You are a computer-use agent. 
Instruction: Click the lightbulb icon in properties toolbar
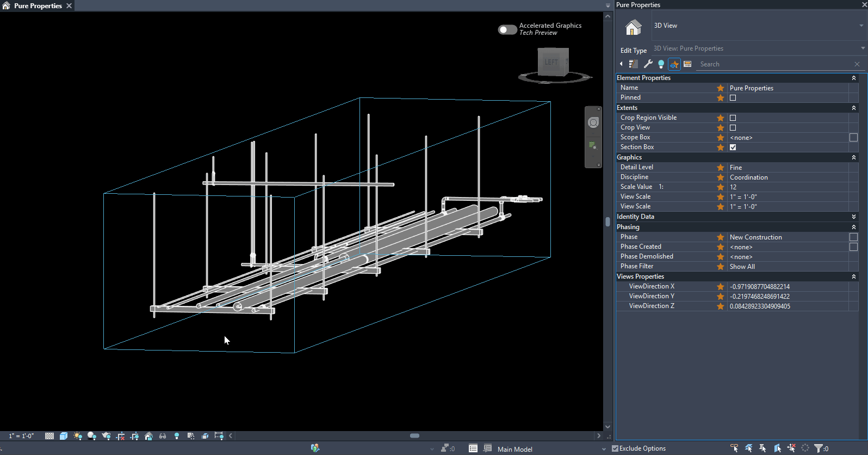(x=661, y=64)
